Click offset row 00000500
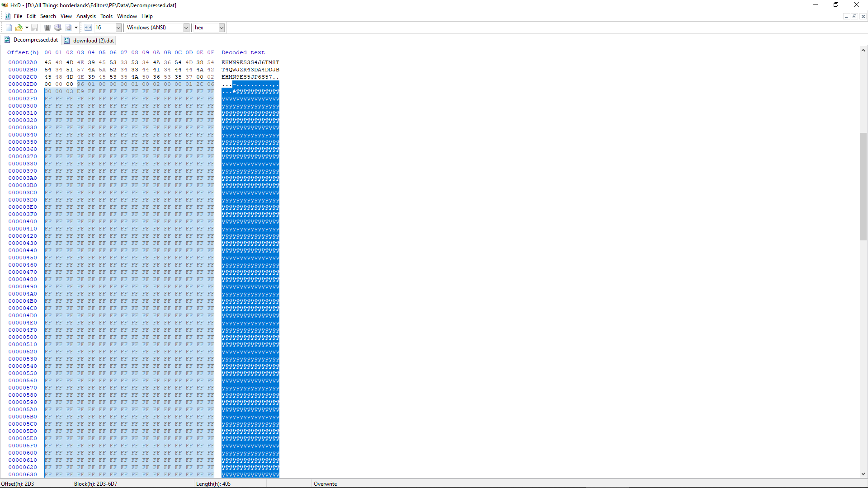 [x=23, y=337]
